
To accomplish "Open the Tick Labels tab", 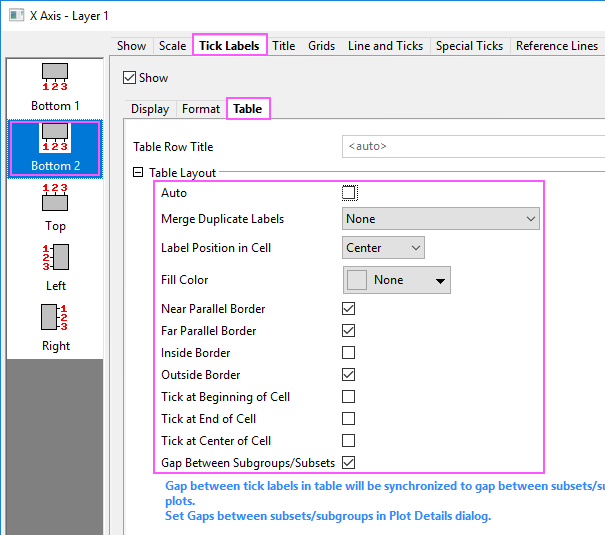I will point(230,45).
